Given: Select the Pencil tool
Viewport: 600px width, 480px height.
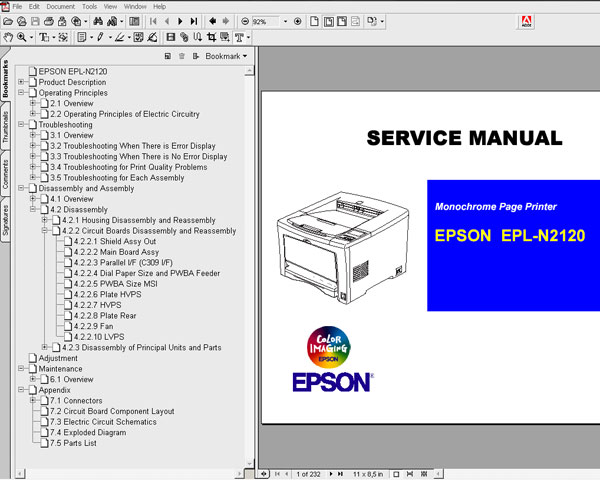Looking at the screenshot, I should click(101, 37).
